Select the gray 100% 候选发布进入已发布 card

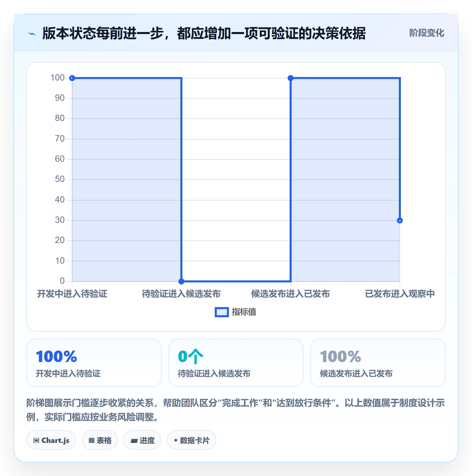click(378, 363)
